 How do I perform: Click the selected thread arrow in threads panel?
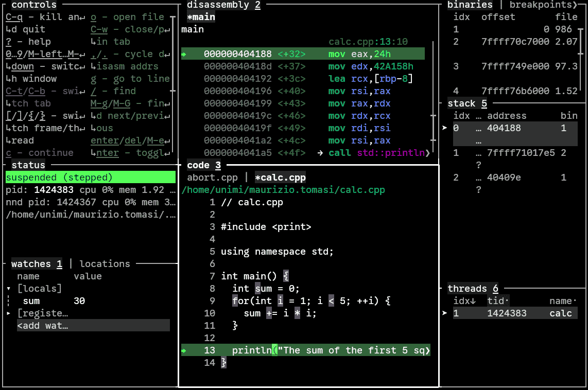point(445,313)
